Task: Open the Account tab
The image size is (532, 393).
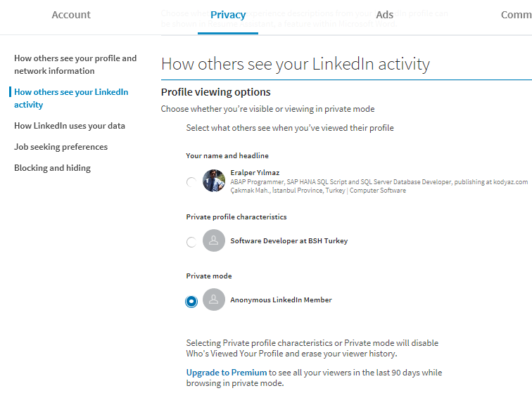Action: tap(71, 15)
